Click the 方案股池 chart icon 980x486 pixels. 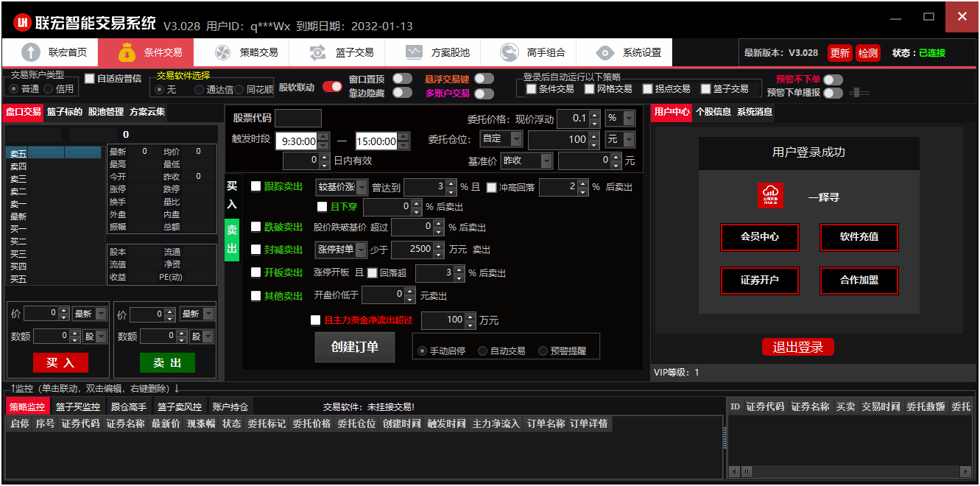[414, 52]
